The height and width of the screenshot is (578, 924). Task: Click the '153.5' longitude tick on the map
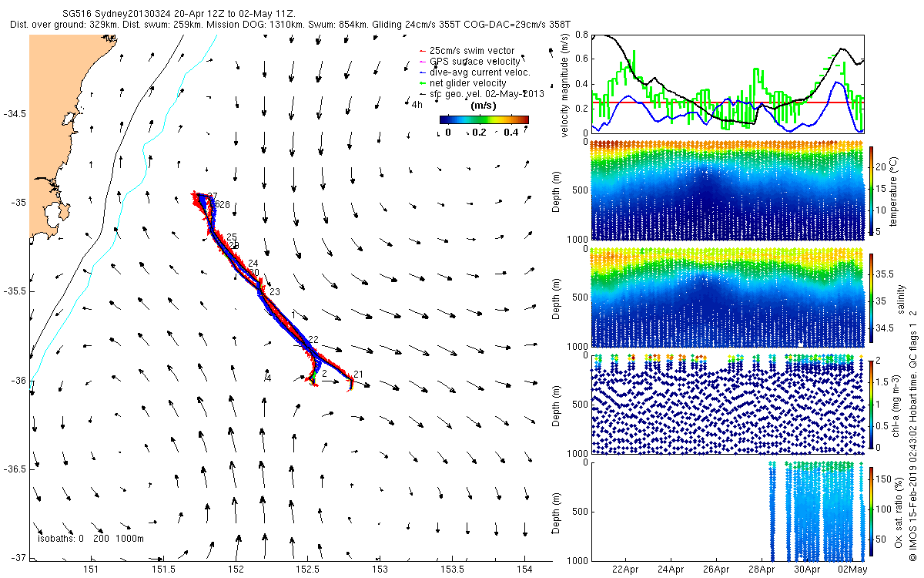coord(452,570)
